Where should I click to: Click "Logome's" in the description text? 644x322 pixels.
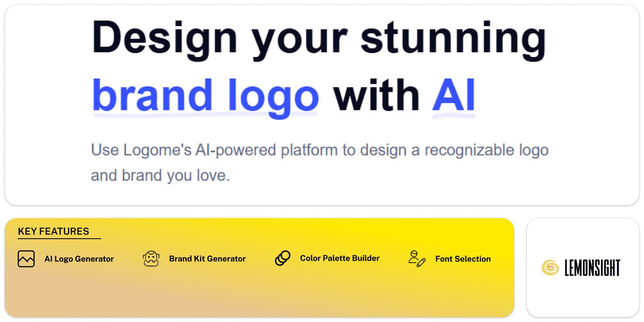(x=157, y=150)
